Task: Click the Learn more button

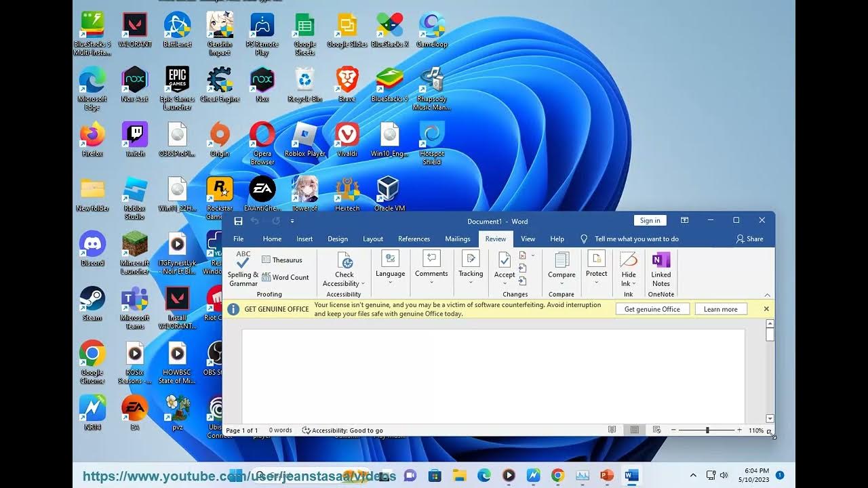Action: click(720, 309)
